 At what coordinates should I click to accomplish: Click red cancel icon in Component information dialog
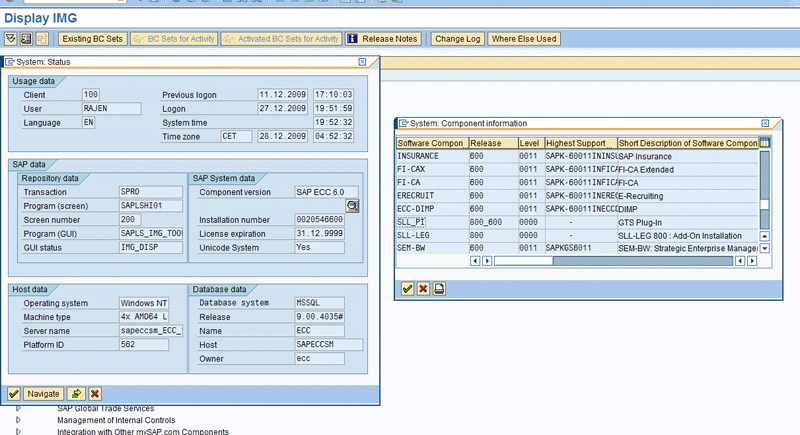tap(423, 288)
